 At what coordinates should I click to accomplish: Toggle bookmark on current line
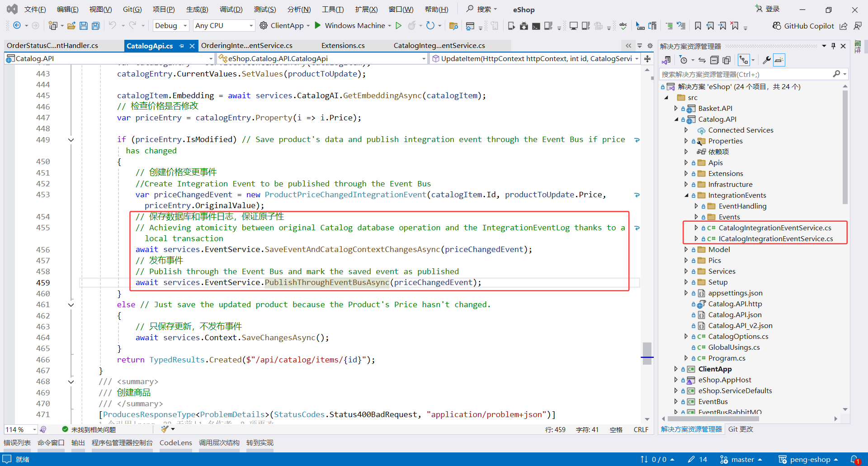[x=698, y=26]
